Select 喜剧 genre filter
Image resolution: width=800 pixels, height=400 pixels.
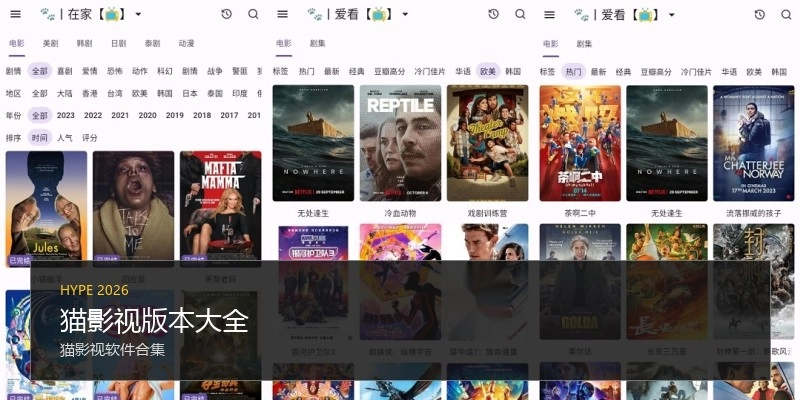pos(64,71)
